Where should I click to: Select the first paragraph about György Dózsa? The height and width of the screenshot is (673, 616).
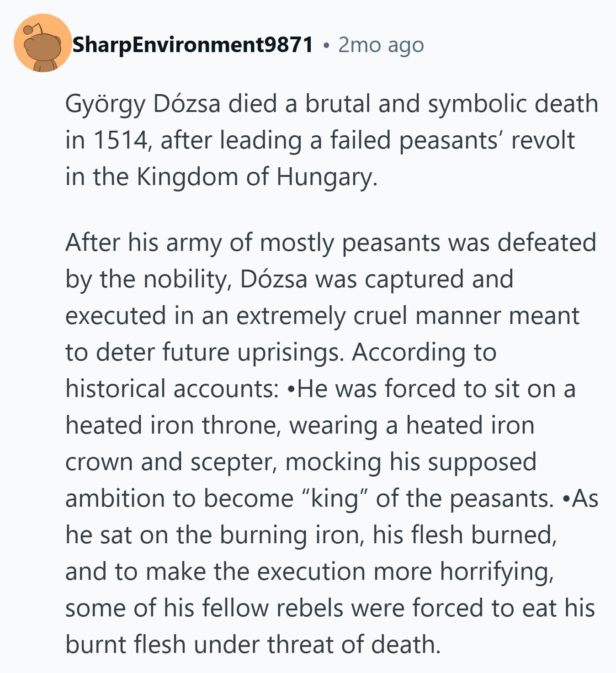pos(331,140)
